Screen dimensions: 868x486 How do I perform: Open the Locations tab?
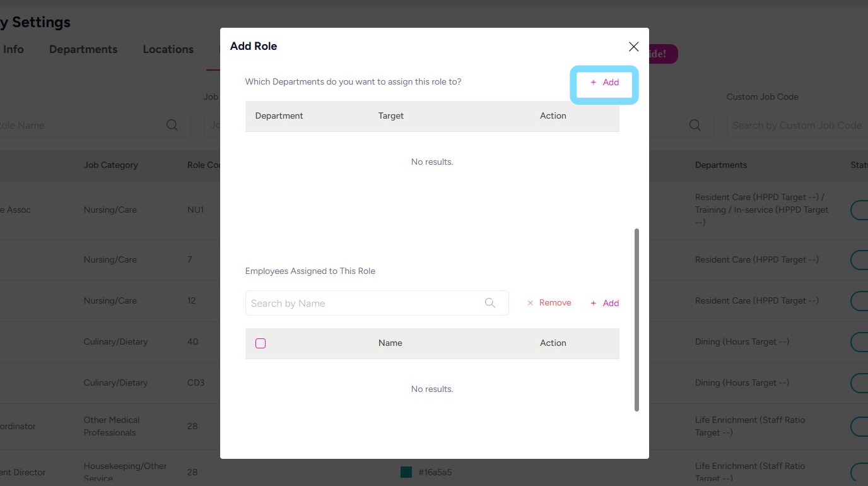click(x=168, y=49)
